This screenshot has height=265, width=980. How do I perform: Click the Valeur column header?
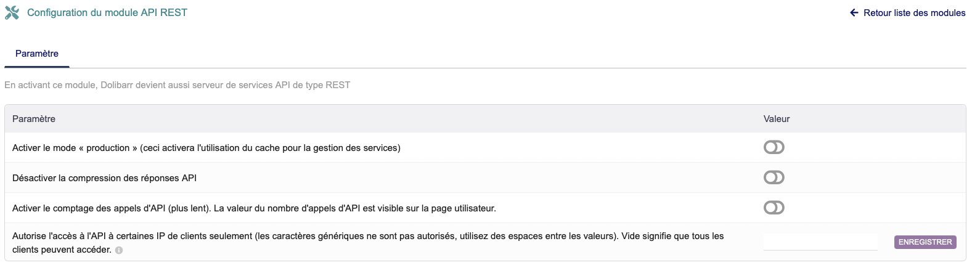click(x=776, y=119)
